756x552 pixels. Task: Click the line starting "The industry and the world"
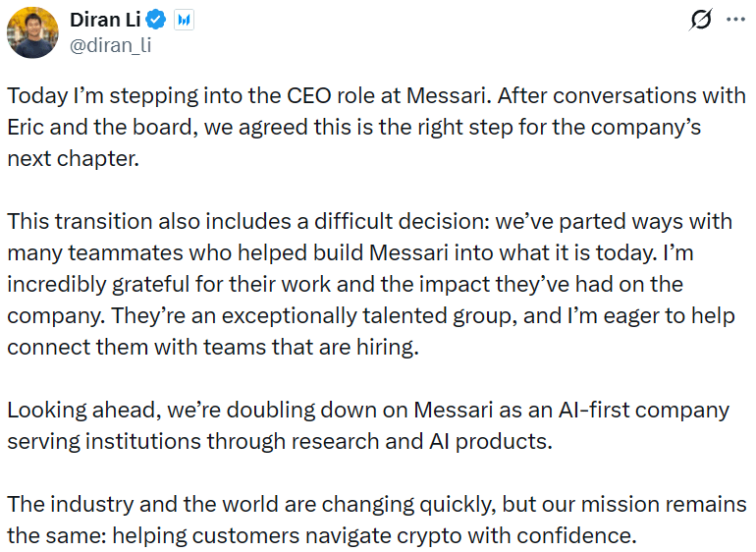(x=376, y=505)
